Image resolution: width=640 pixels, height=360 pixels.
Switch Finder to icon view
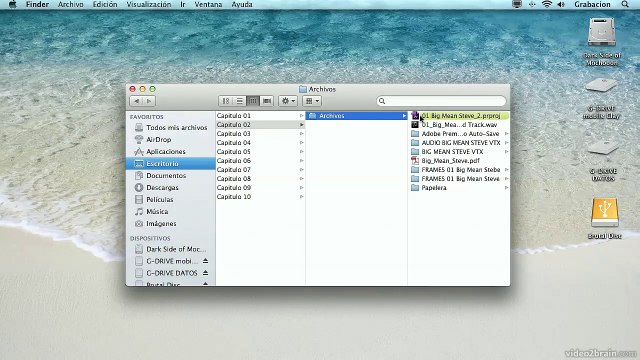pos(226,101)
